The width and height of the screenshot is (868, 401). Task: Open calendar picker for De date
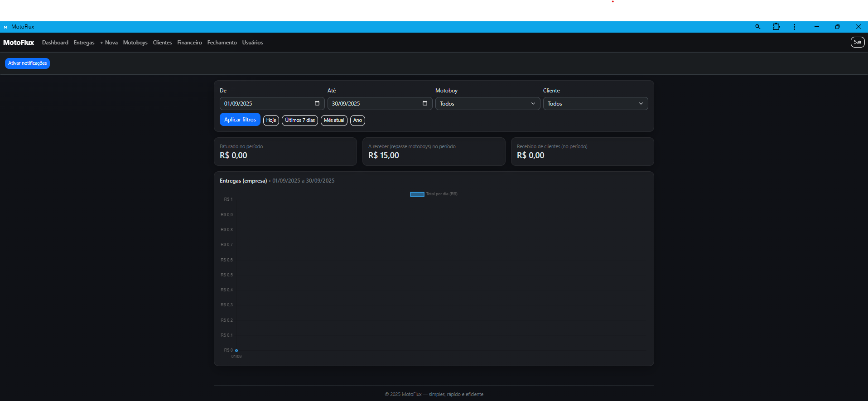[x=317, y=103]
